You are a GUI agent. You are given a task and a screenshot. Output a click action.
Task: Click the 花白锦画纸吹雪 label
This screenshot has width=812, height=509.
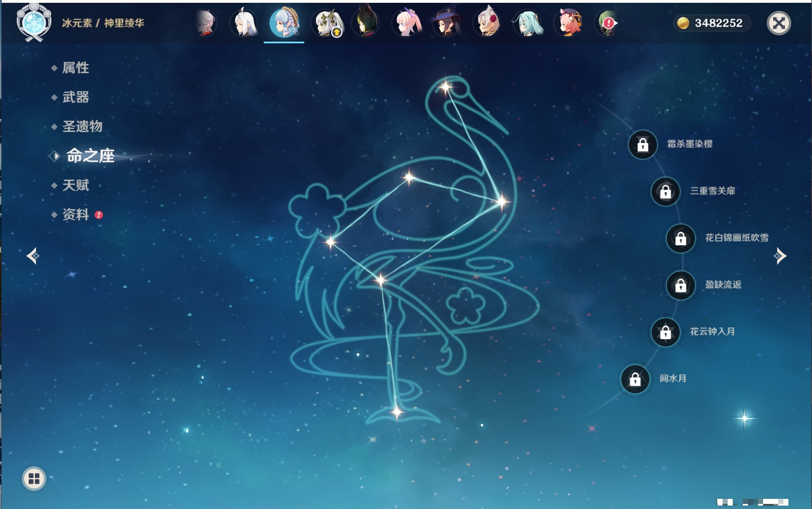pyautogui.click(x=737, y=238)
